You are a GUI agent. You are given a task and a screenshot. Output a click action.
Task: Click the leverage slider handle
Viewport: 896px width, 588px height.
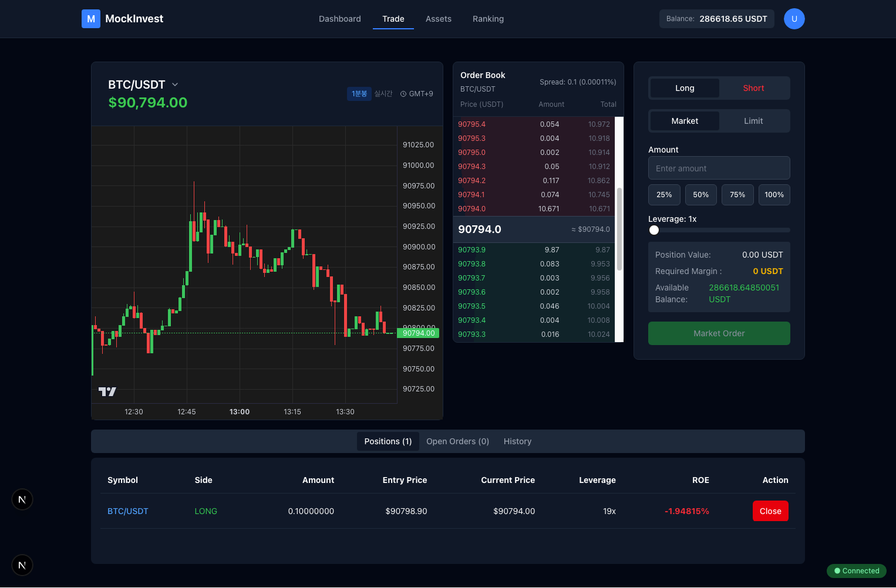pos(654,230)
